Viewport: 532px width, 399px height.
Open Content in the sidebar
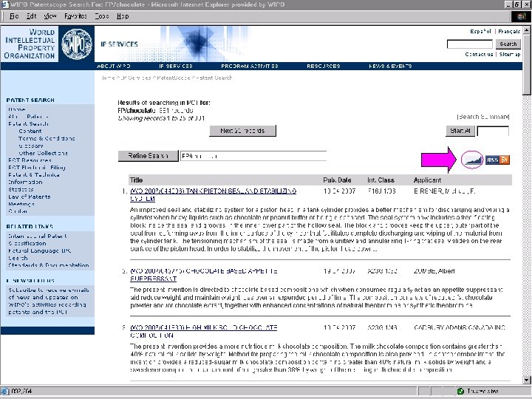pyautogui.click(x=30, y=131)
